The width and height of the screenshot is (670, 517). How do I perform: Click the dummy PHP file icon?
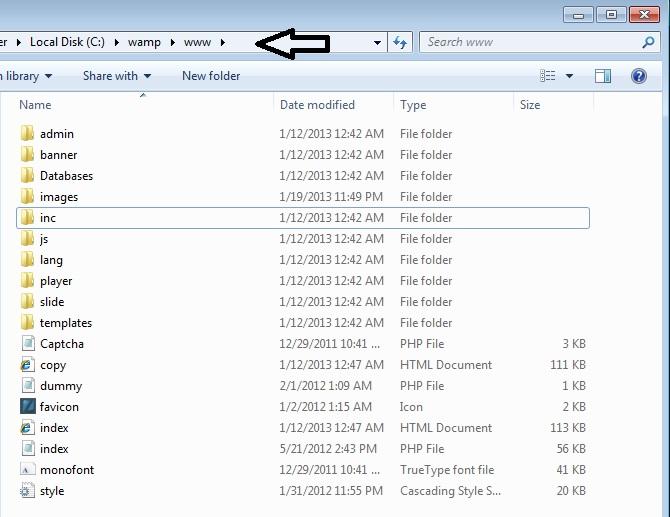tap(28, 385)
